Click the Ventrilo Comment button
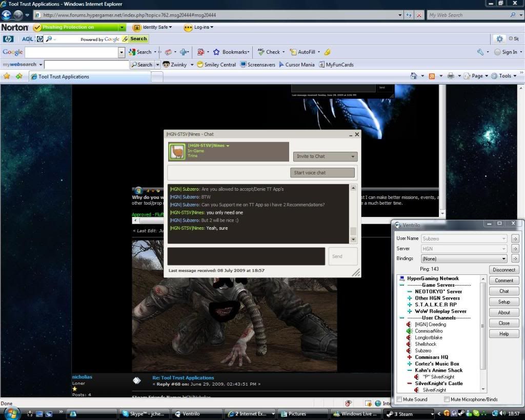 pyautogui.click(x=504, y=281)
